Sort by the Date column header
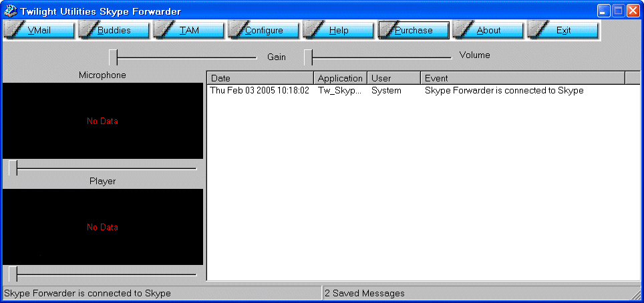This screenshot has height=303, width=644. click(261, 78)
